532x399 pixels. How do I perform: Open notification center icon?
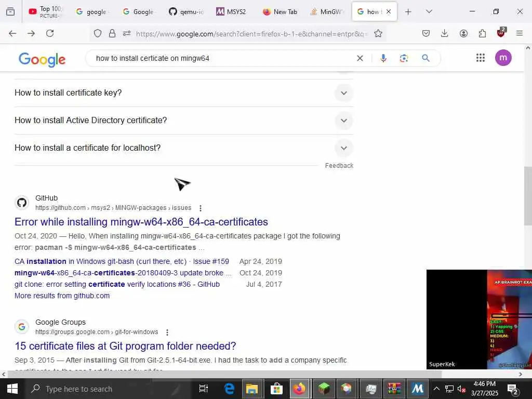(512, 389)
